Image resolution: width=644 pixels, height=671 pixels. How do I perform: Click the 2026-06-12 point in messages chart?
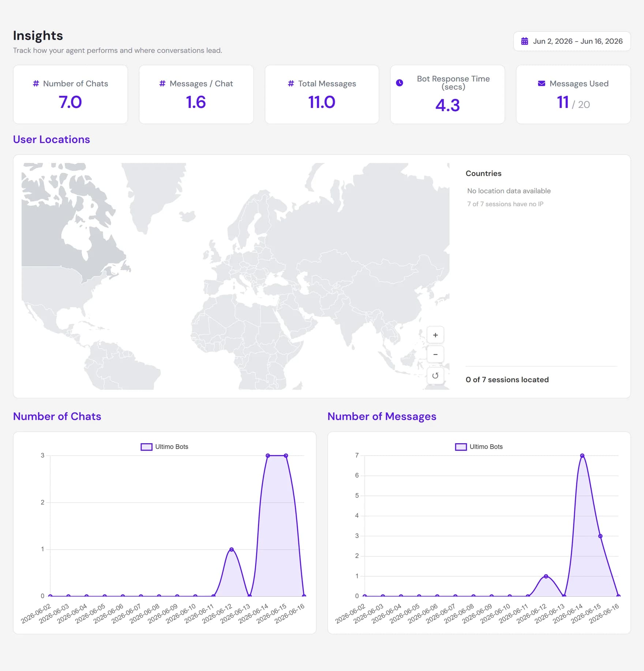point(546,576)
